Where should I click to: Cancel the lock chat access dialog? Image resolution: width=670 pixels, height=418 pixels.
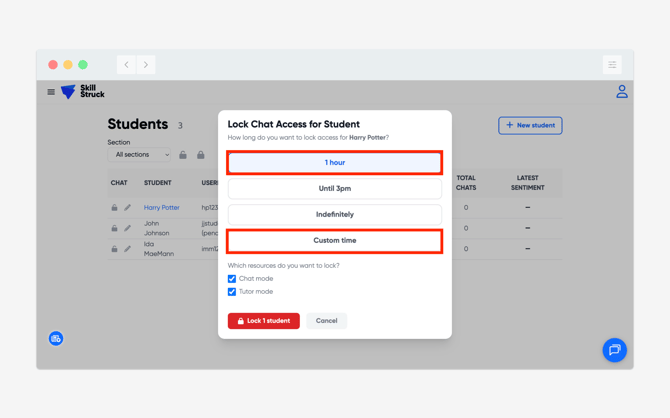click(x=326, y=321)
